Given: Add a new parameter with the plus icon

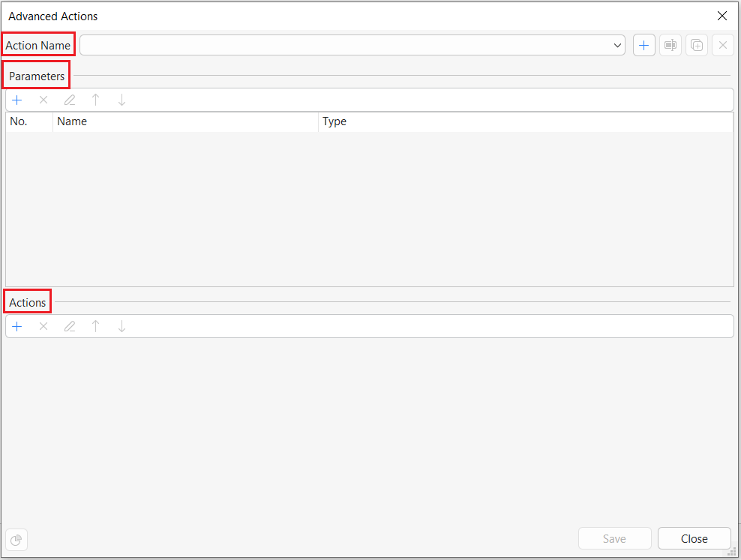Looking at the screenshot, I should 16,100.
